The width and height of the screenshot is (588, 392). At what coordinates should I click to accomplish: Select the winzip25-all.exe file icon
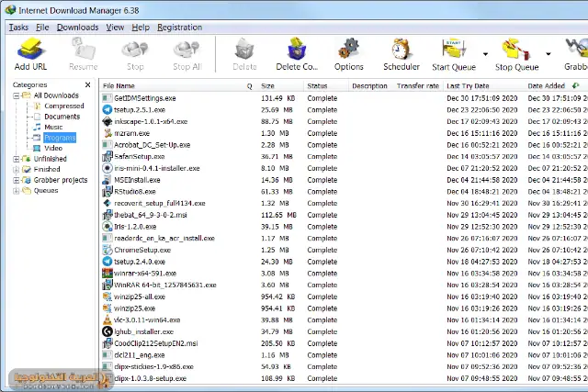(107, 297)
